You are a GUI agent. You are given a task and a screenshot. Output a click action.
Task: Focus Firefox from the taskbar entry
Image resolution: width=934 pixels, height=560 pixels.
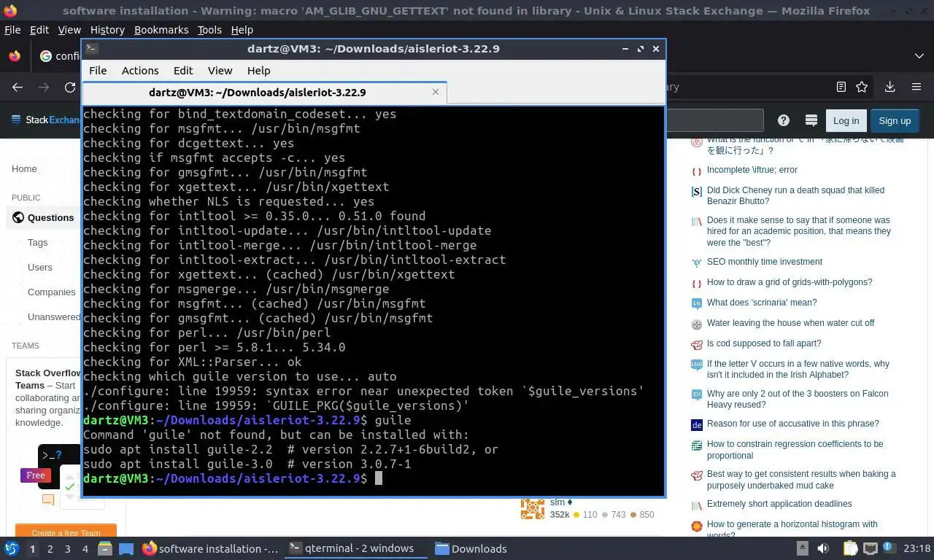coord(210,548)
